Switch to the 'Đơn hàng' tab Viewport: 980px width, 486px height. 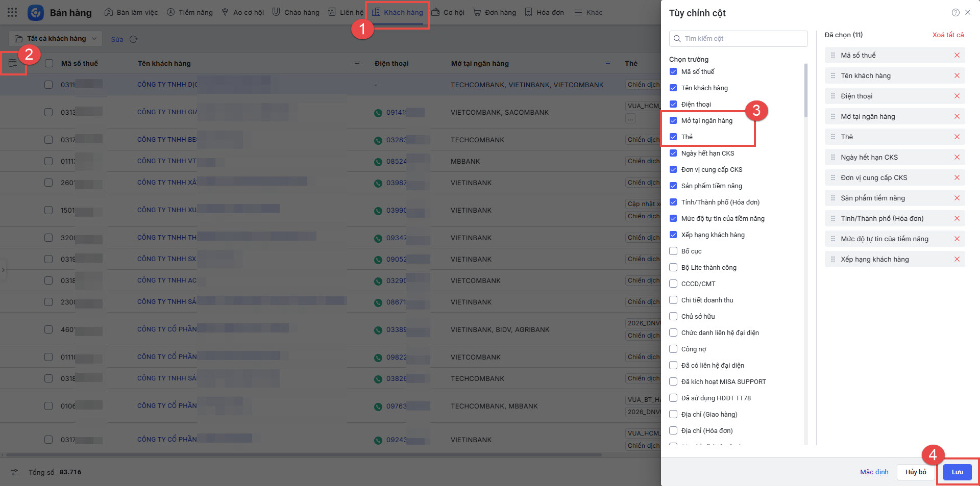click(495, 12)
